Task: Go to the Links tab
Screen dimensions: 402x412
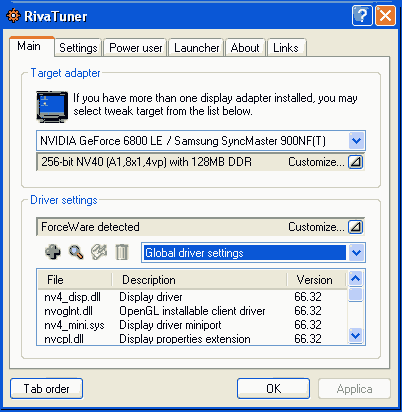Action: [286, 48]
